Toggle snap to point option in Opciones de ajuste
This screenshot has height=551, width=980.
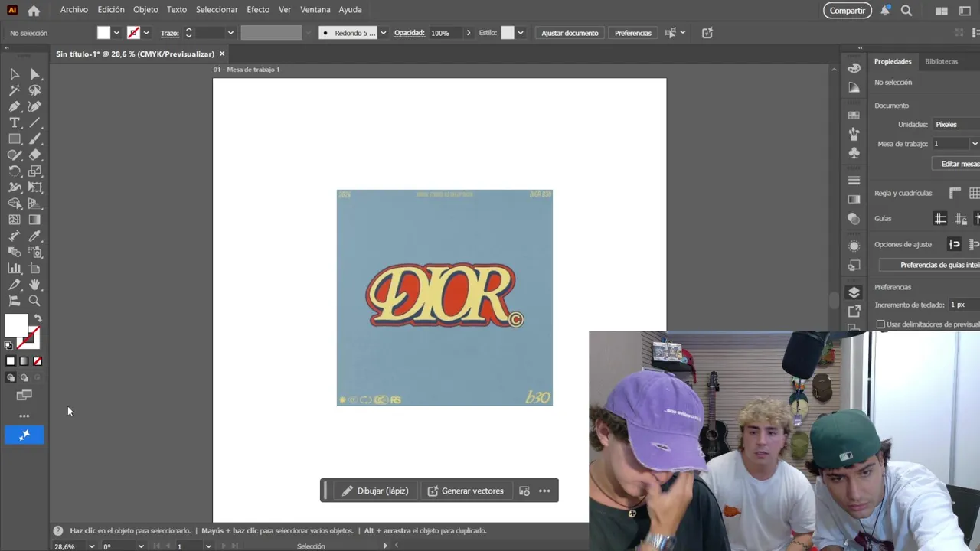pyautogui.click(x=955, y=244)
